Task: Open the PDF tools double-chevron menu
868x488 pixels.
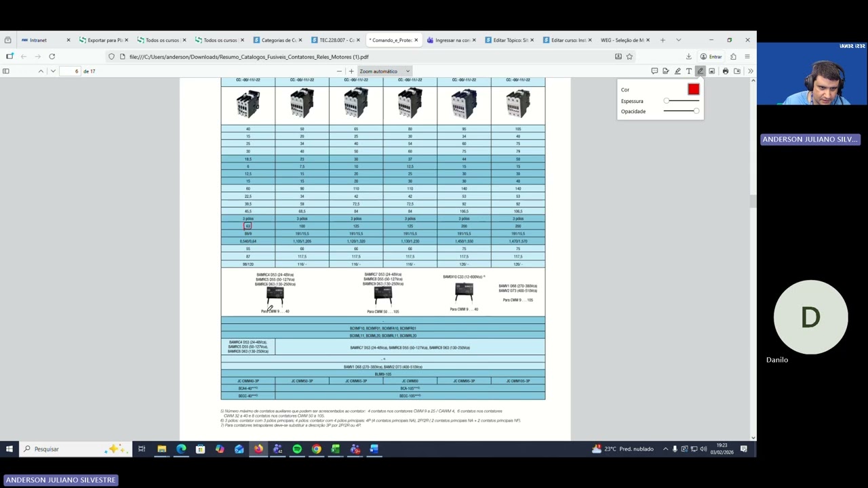Action: [x=750, y=71]
